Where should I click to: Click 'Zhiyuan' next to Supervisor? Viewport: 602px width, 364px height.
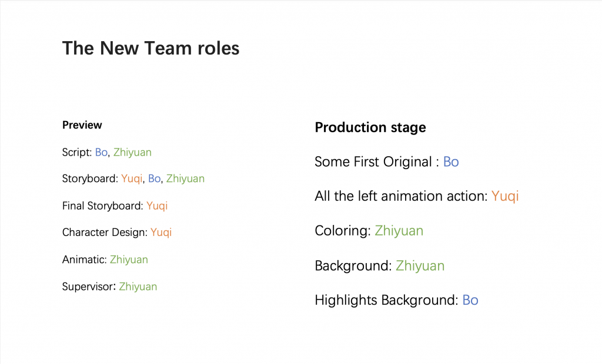(x=138, y=287)
